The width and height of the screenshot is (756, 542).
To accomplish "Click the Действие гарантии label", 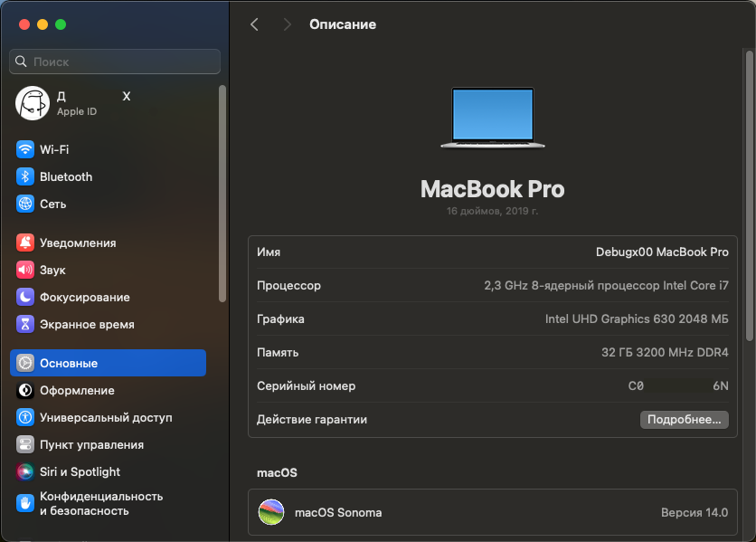I will (312, 420).
